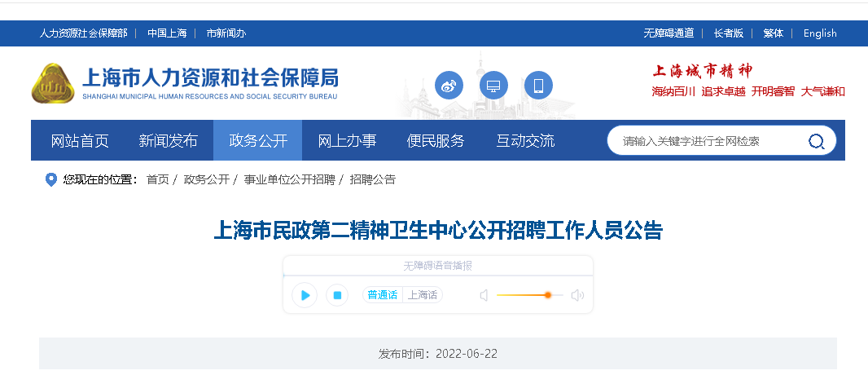Open the 网站首页 menu
This screenshot has width=868, height=375.
point(80,141)
